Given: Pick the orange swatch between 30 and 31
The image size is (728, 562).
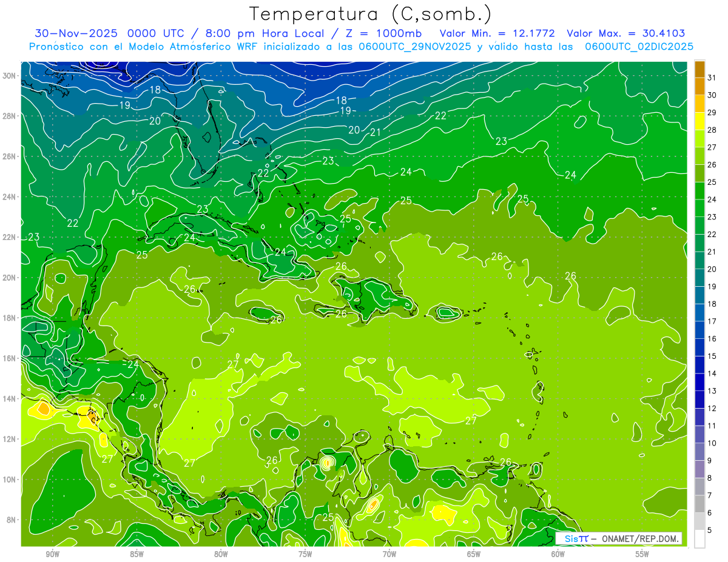Looking at the screenshot, I should 699,86.
